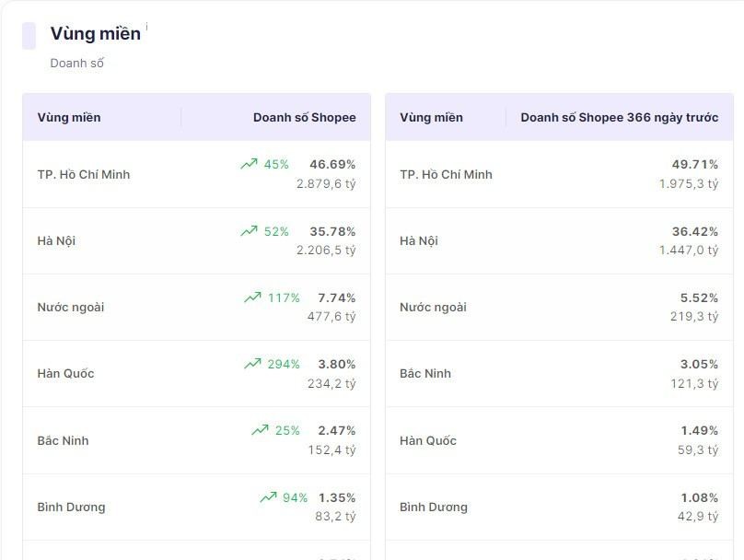Select Nước ngoài in the 366 ngày trước table

point(433,308)
